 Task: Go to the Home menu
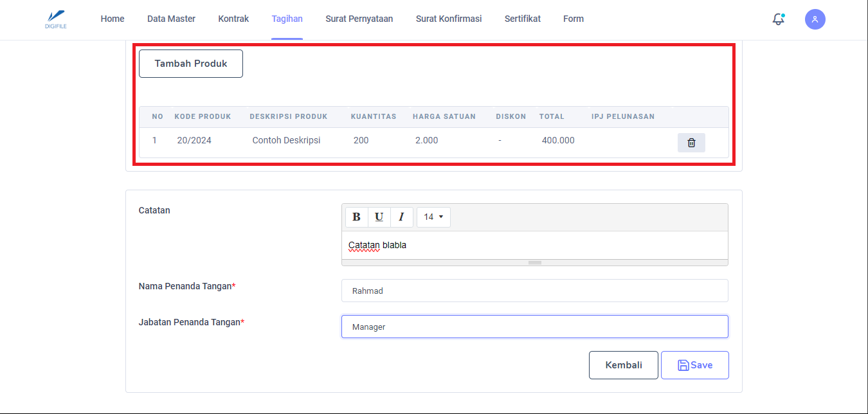pos(113,19)
